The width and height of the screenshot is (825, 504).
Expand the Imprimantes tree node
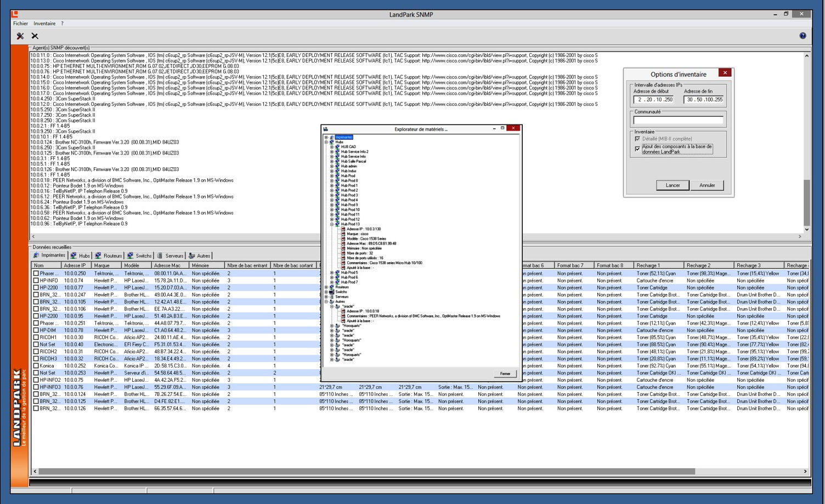326,137
